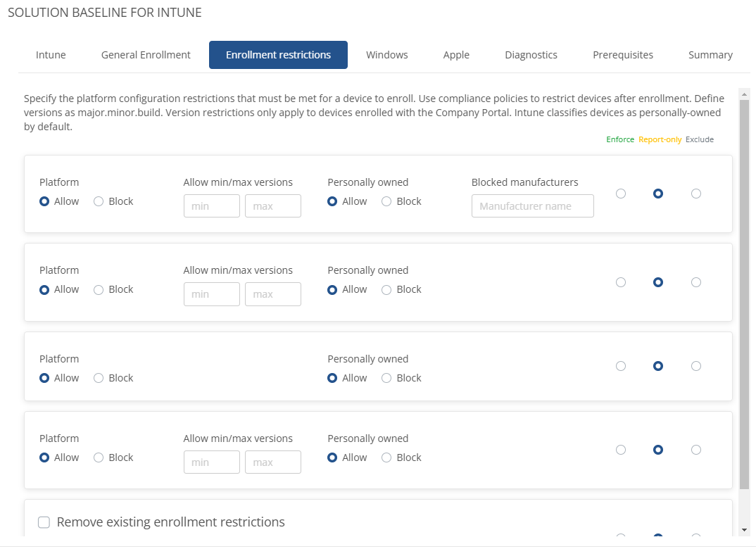
Task: Go to the Summary tab
Action: [710, 55]
